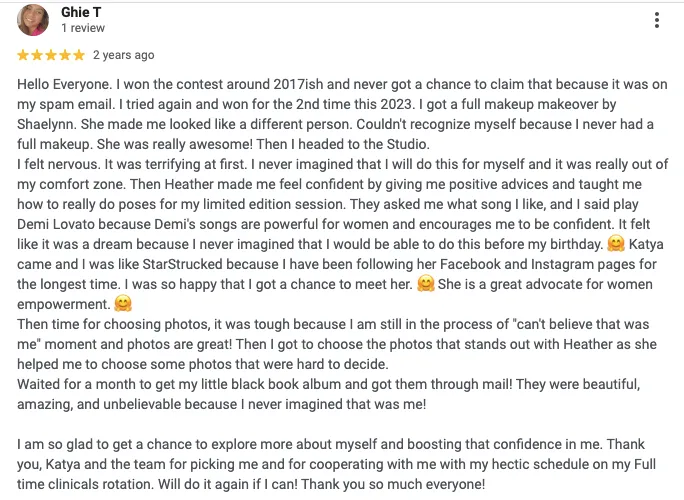Click the fourth rating star

click(x=65, y=55)
